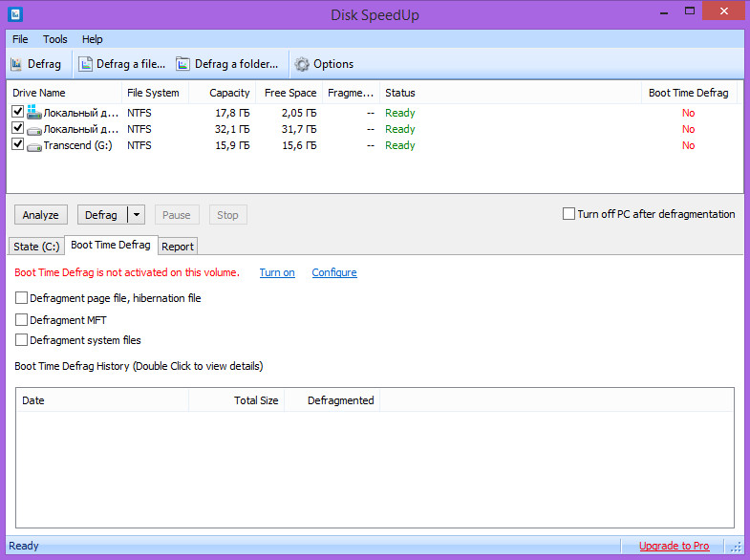Uncheck the Transcend (G:) drive checkbox
Image resolution: width=750 pixels, height=560 pixels.
point(18,144)
